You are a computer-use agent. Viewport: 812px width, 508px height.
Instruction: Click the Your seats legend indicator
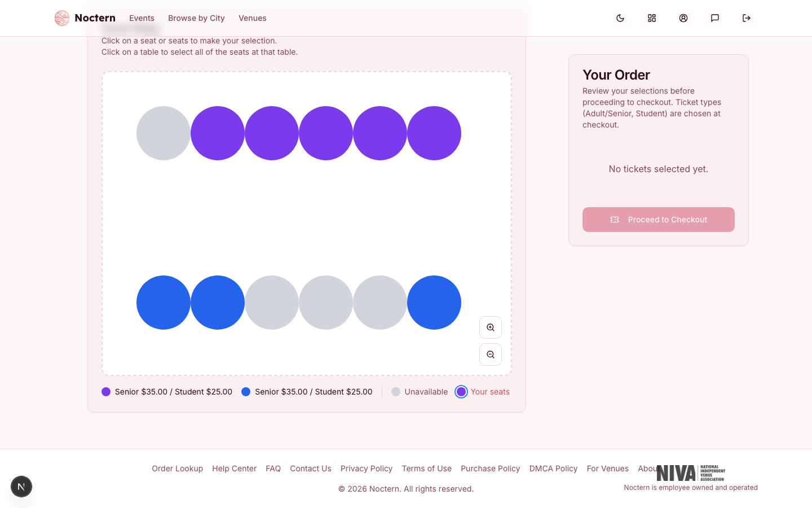(461, 392)
